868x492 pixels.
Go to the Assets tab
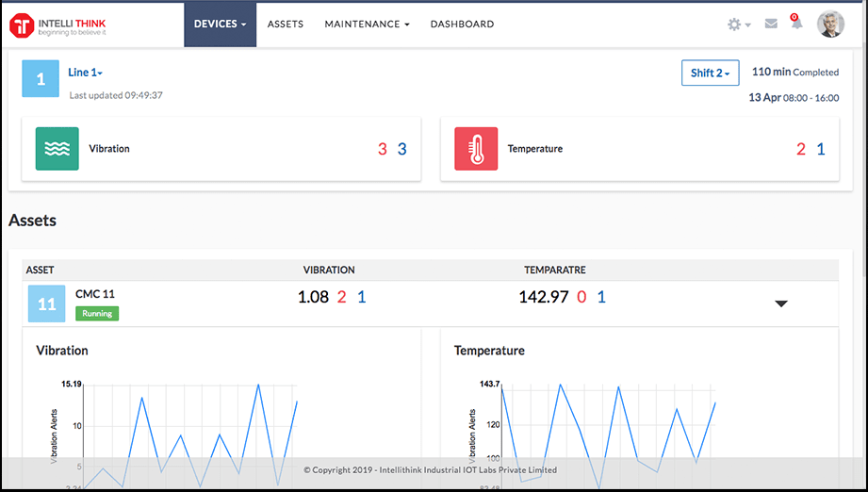point(286,25)
